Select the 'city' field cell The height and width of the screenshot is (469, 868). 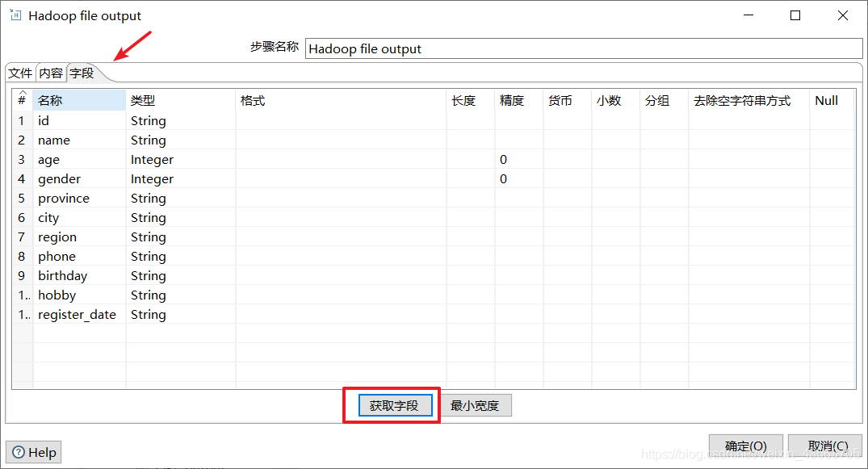tap(79, 218)
